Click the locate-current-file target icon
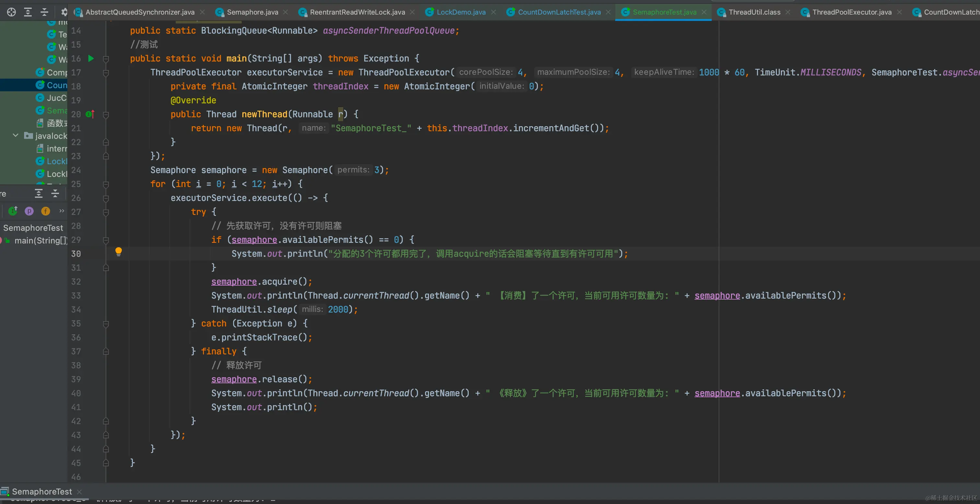The image size is (980, 504). [11, 12]
